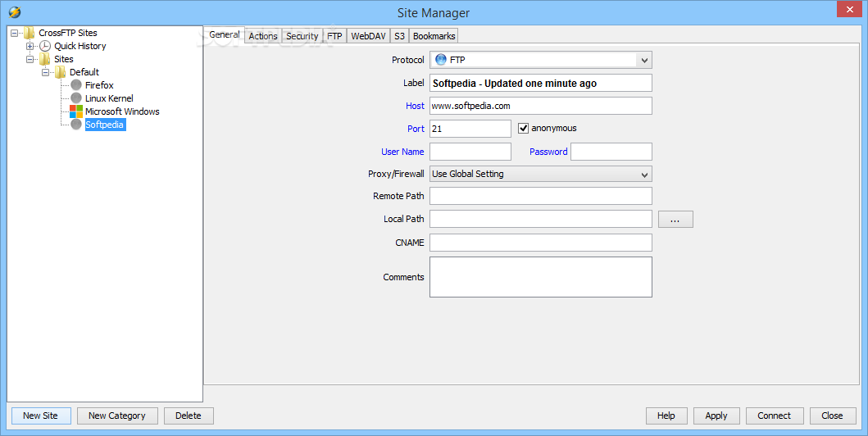Click the CNAME input field
The height and width of the screenshot is (436, 868).
(x=541, y=243)
